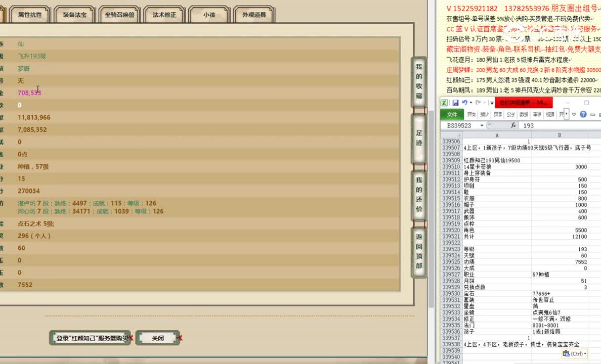This screenshot has height=364, width=601.
Task: Switch to the 坐骑召唤兽 tab
Action: click(x=119, y=15)
